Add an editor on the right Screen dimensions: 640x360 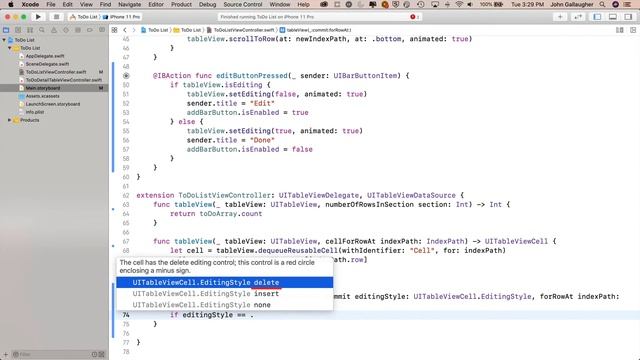[633, 30]
